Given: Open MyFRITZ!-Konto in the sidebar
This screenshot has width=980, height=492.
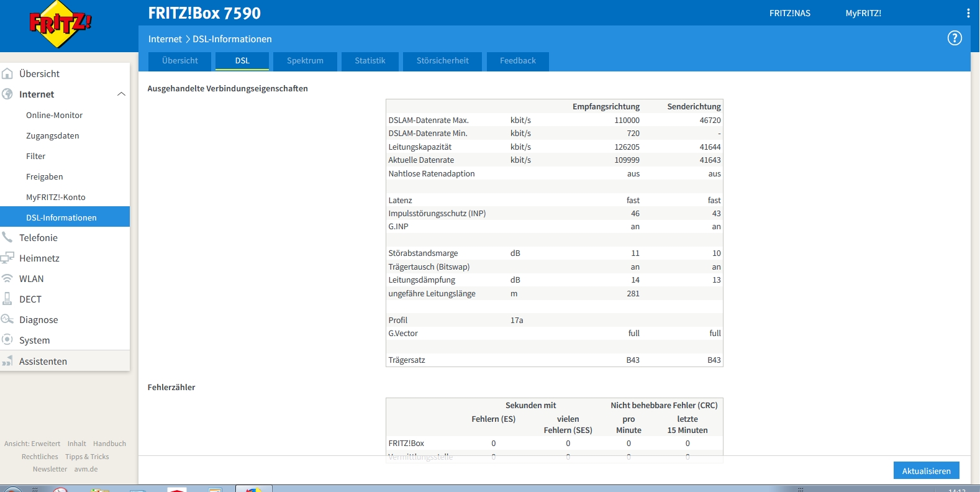Looking at the screenshot, I should click(55, 197).
